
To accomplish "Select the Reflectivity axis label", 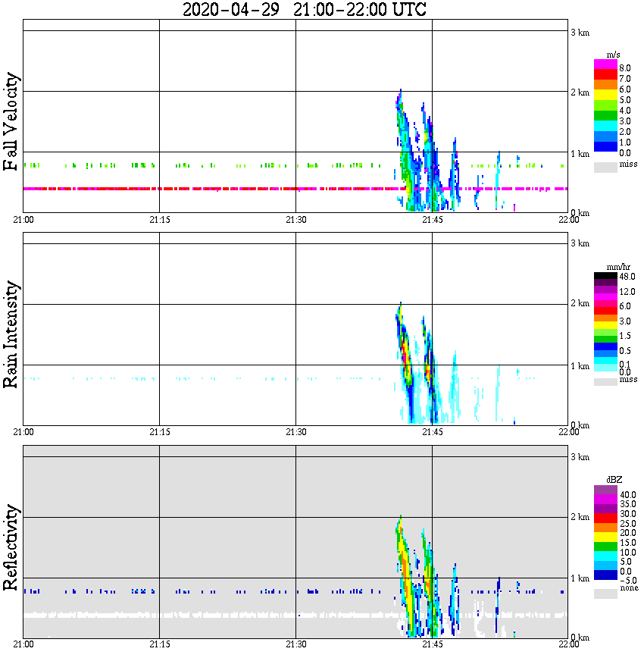I will (x=11, y=547).
